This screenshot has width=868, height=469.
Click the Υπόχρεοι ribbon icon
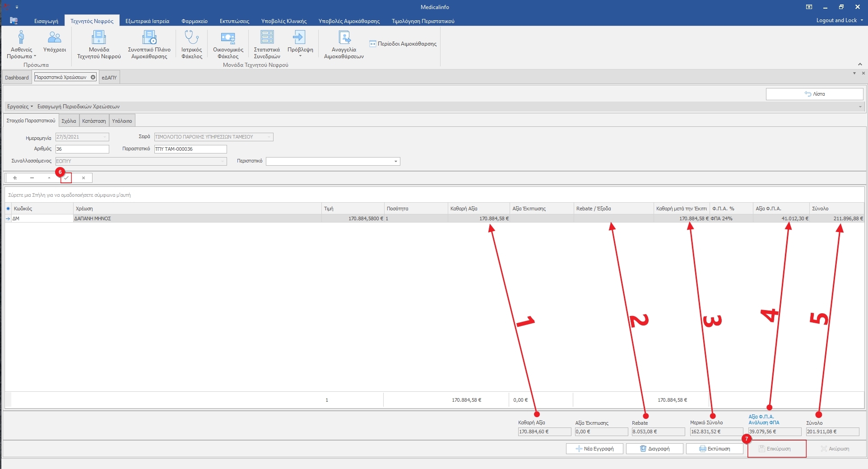click(55, 38)
